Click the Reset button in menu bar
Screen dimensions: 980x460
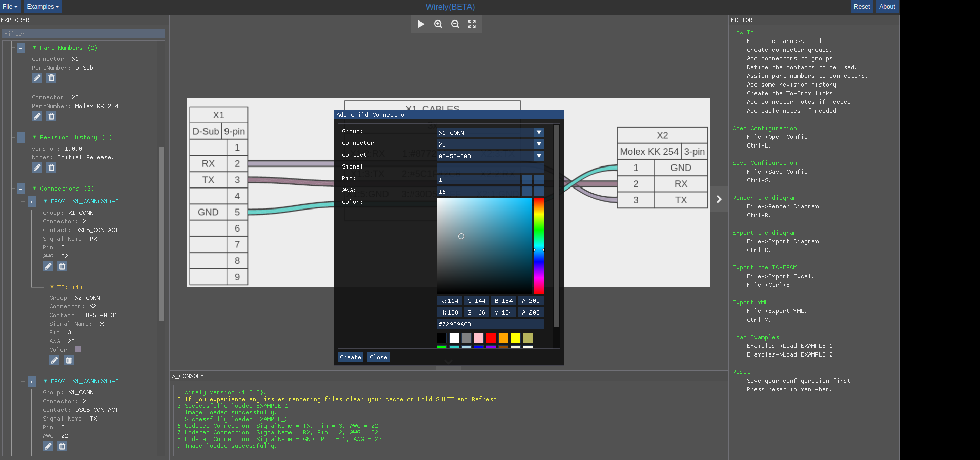[x=862, y=7]
